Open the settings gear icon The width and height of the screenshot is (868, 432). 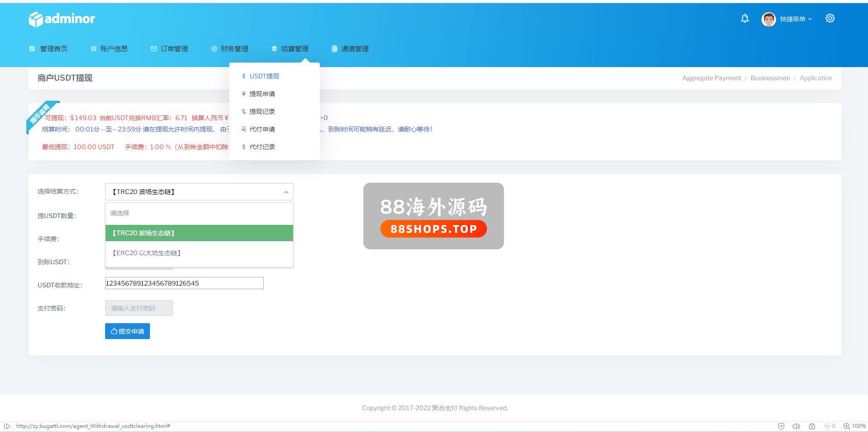coord(829,19)
